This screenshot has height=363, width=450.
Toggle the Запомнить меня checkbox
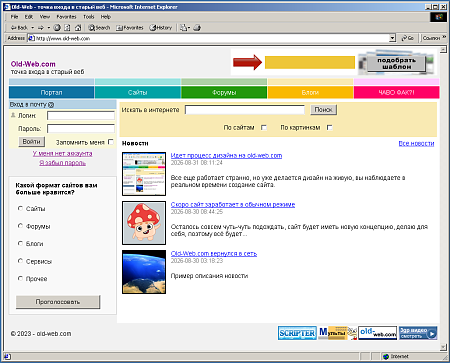point(111,142)
